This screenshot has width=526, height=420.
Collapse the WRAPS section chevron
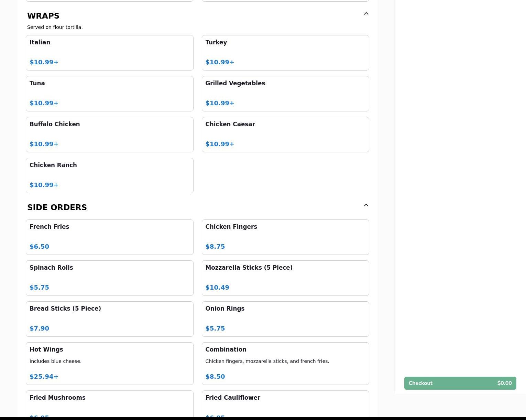[x=366, y=14]
